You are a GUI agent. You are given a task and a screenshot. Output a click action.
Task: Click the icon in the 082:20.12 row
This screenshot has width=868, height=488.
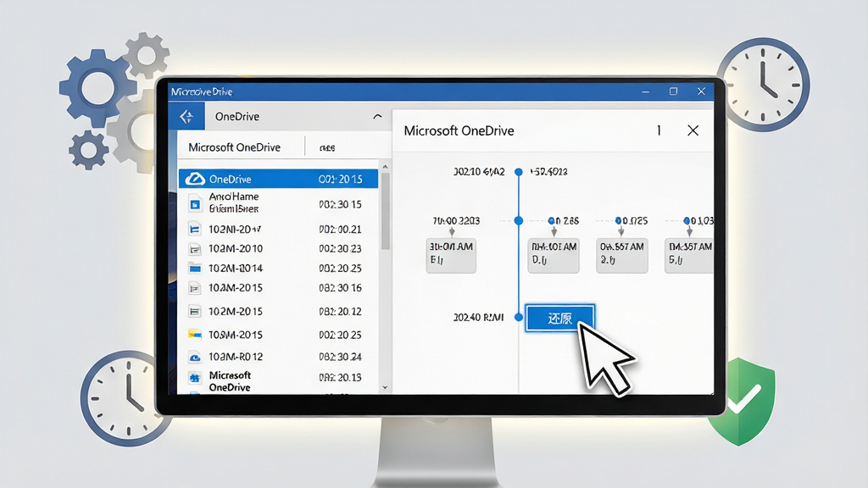[x=195, y=312]
